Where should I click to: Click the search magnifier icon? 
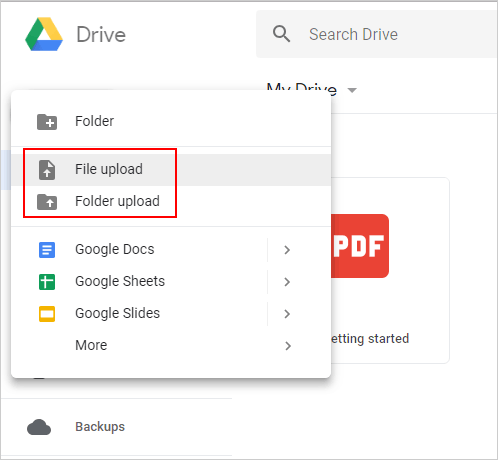pos(281,34)
